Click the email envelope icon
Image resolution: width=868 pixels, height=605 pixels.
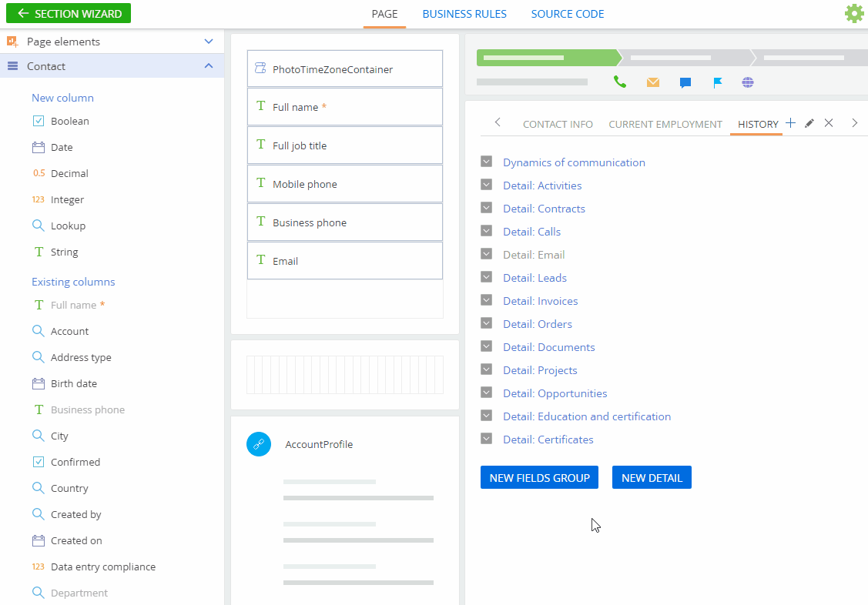(x=652, y=82)
